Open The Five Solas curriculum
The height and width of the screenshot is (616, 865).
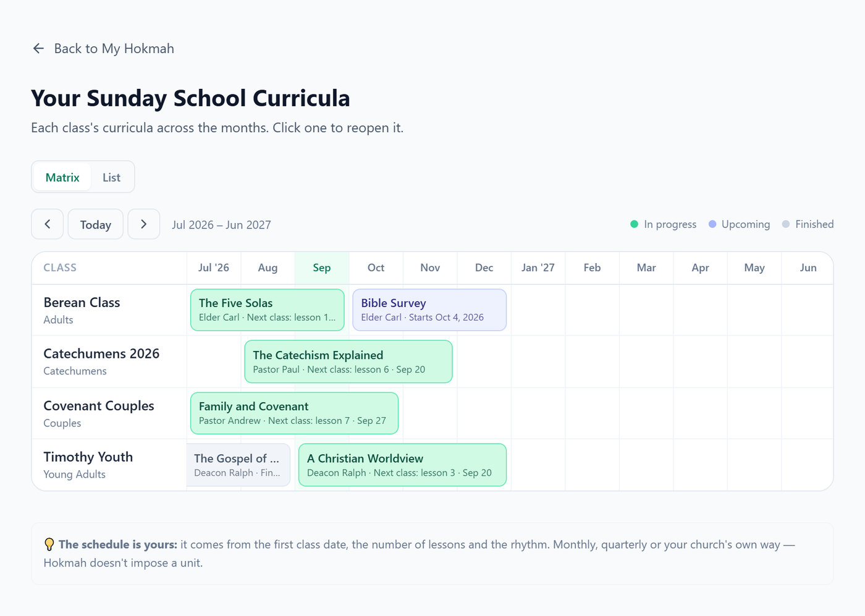(x=268, y=310)
